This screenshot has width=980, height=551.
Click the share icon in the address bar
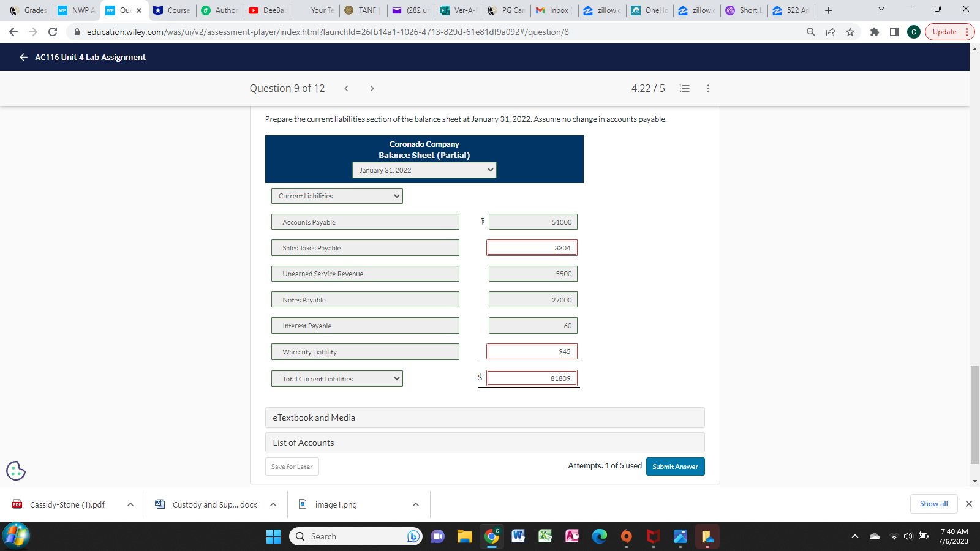(x=831, y=32)
